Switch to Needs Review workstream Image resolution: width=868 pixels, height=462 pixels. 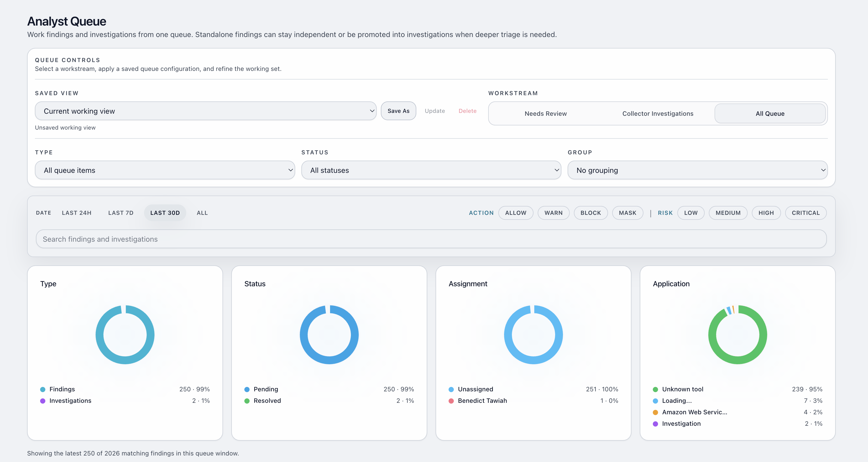point(545,114)
